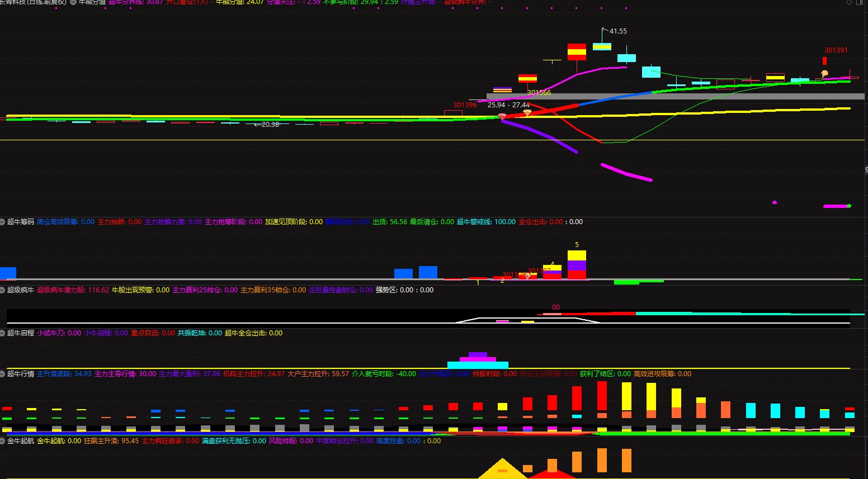Screen dimensions: 868x479
Task: Expand the 牛熊分道 indicator dropdown arrow
Action: pyautogui.click(x=73, y=2)
